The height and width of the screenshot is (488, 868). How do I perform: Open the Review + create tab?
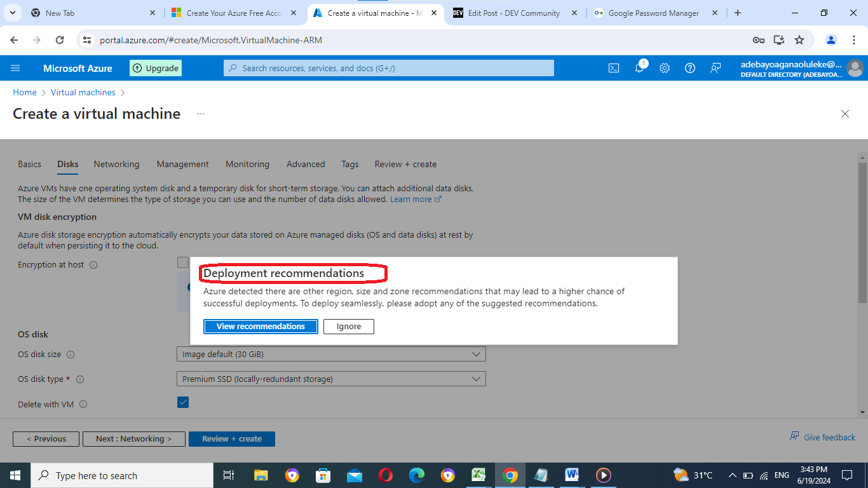405,164
